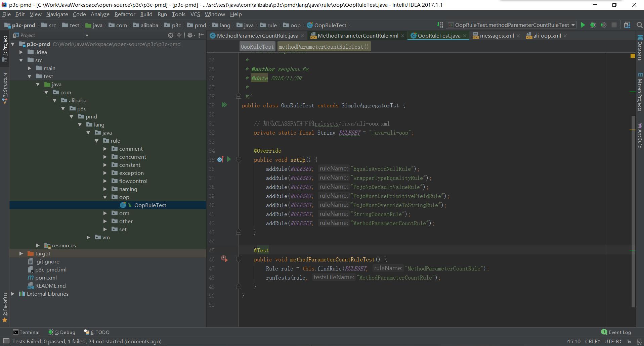
Task: Collapse all icon in Project panel
Action: pos(179,35)
